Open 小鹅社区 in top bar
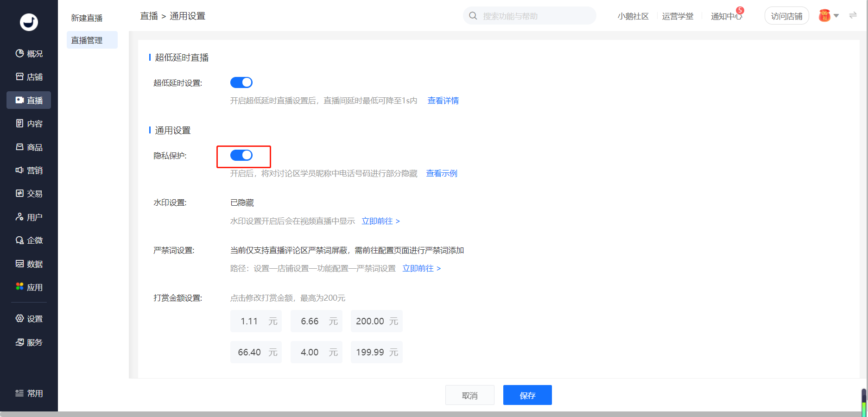Viewport: 868px width, 417px height. pyautogui.click(x=633, y=16)
